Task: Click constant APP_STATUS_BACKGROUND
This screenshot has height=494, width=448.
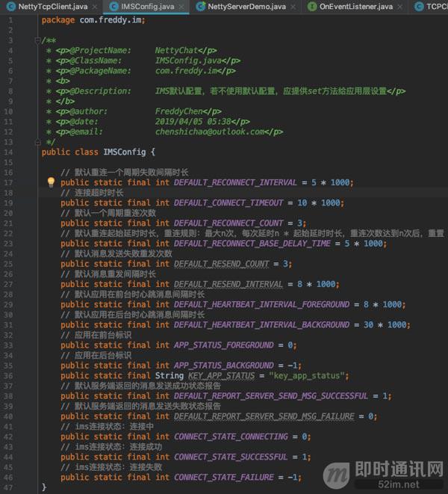Action: (x=223, y=365)
